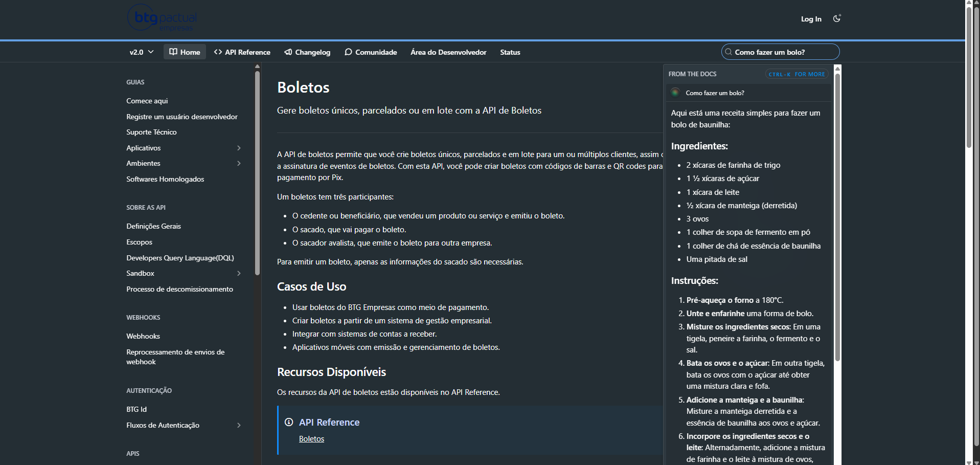The width and height of the screenshot is (980, 465).
Task: Click the search results panel scrollbar
Action: pyautogui.click(x=837, y=218)
